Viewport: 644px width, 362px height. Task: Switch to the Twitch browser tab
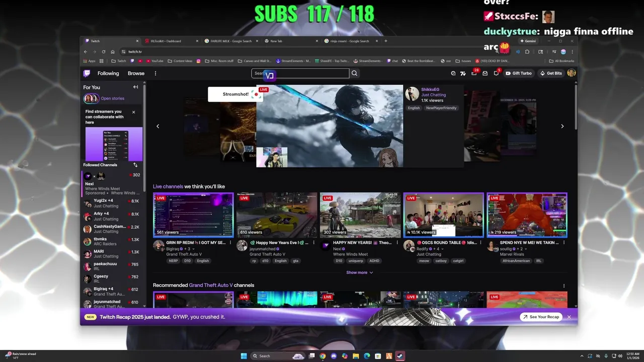pos(112,41)
